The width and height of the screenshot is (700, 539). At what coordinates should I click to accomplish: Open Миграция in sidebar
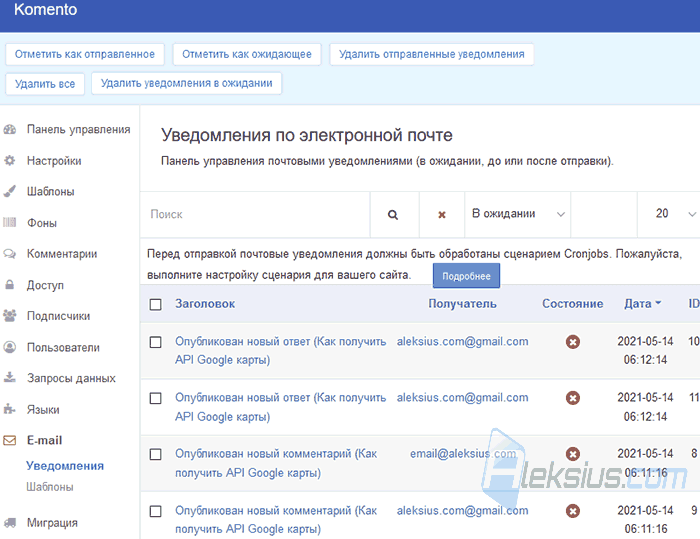[52, 522]
